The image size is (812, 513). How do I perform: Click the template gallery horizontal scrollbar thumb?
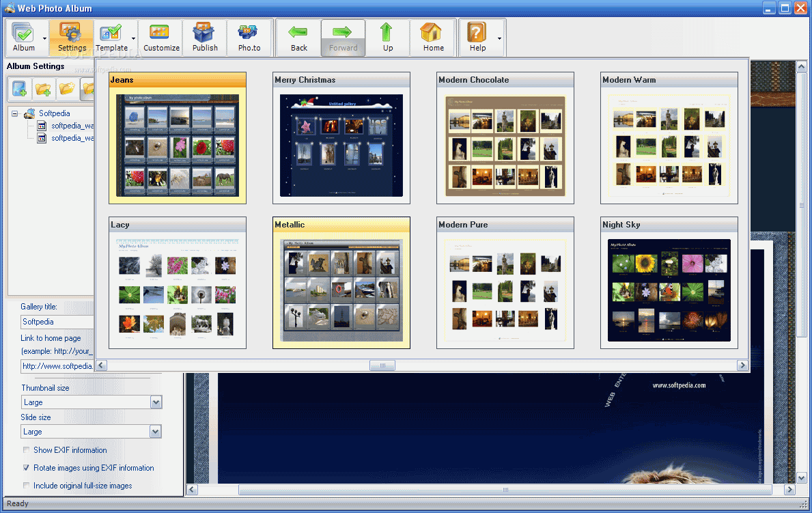(382, 365)
